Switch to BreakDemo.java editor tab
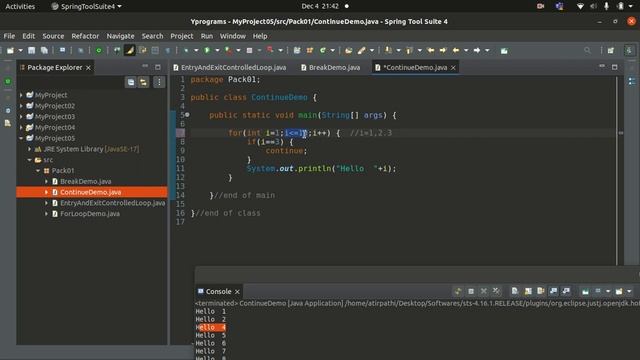This screenshot has width=640, height=360. (331, 67)
